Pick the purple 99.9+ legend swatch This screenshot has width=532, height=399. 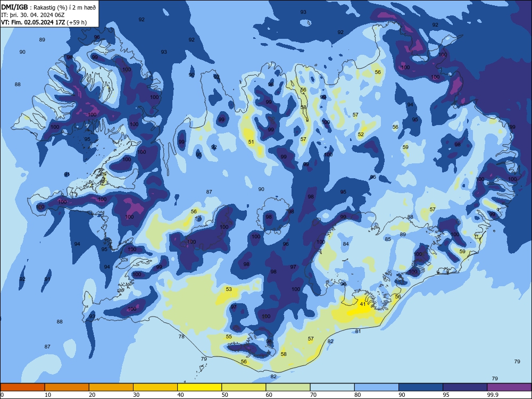509,387
